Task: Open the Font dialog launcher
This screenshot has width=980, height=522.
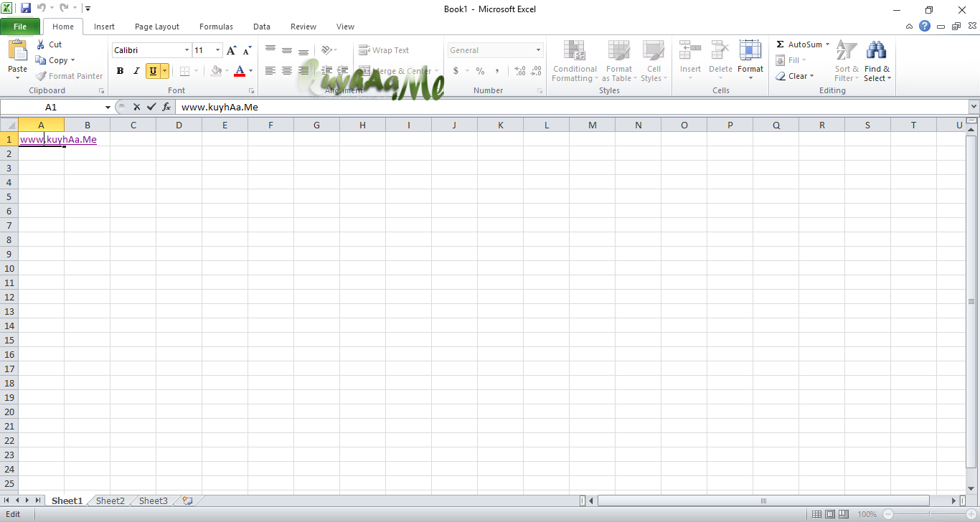Action: 251,91
